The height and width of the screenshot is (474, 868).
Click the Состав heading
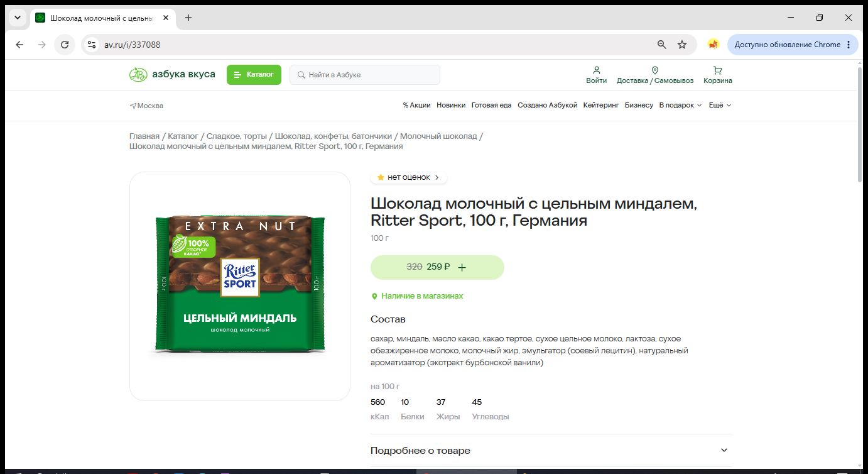[388, 319]
